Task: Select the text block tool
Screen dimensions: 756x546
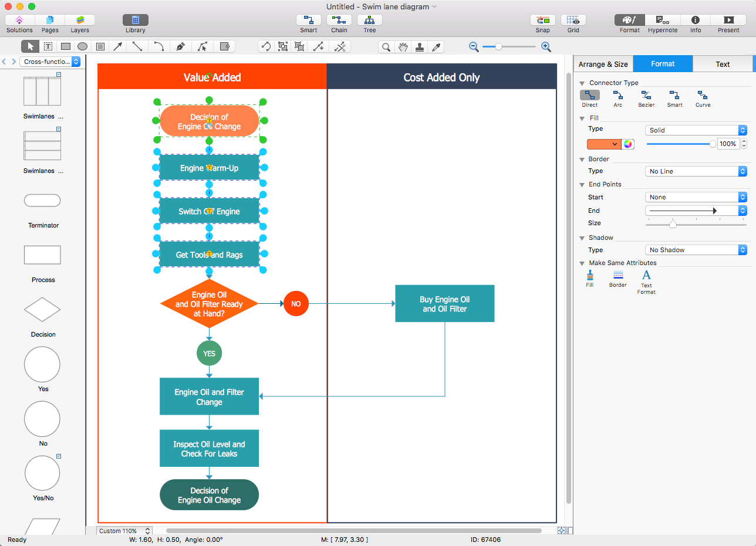Action: point(100,46)
